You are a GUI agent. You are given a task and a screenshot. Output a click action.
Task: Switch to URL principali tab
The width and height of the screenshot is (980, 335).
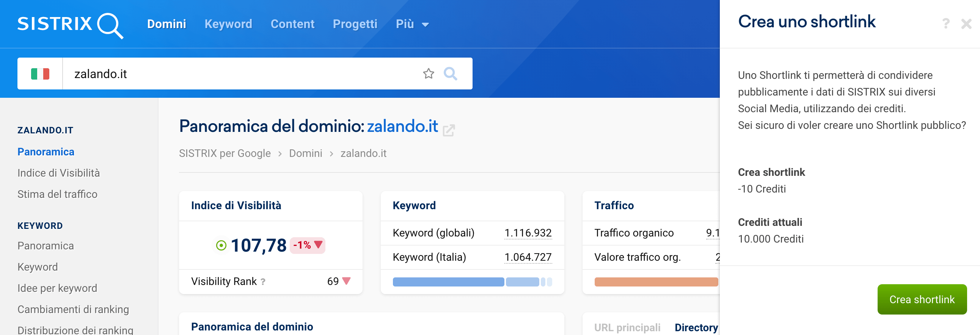pos(627,327)
